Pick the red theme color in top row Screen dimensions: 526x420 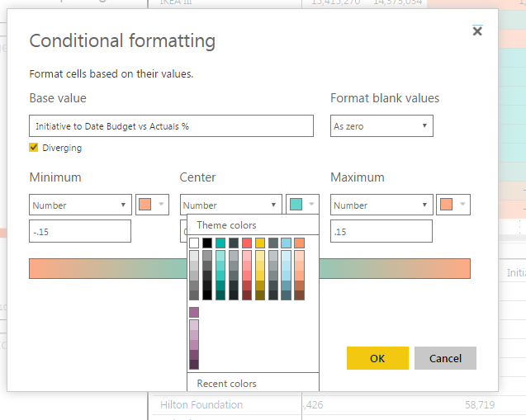247,243
